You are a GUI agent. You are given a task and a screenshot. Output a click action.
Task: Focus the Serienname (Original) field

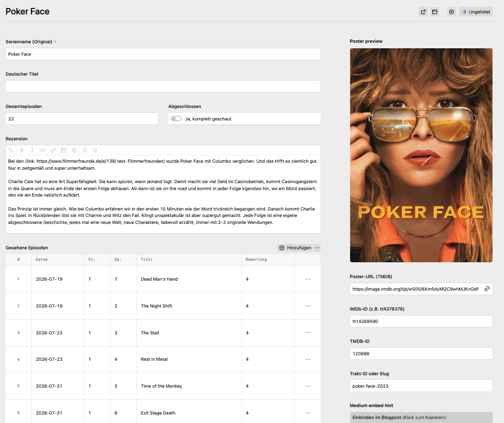click(163, 54)
